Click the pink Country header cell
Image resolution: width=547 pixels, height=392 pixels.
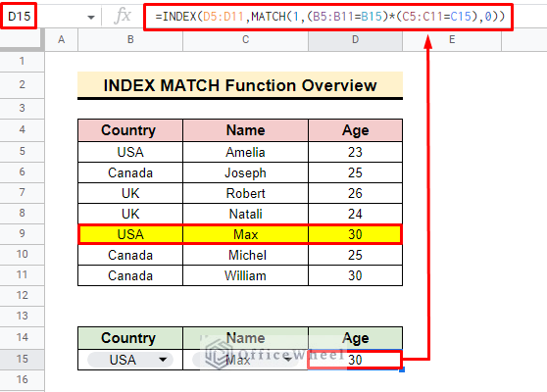point(130,130)
